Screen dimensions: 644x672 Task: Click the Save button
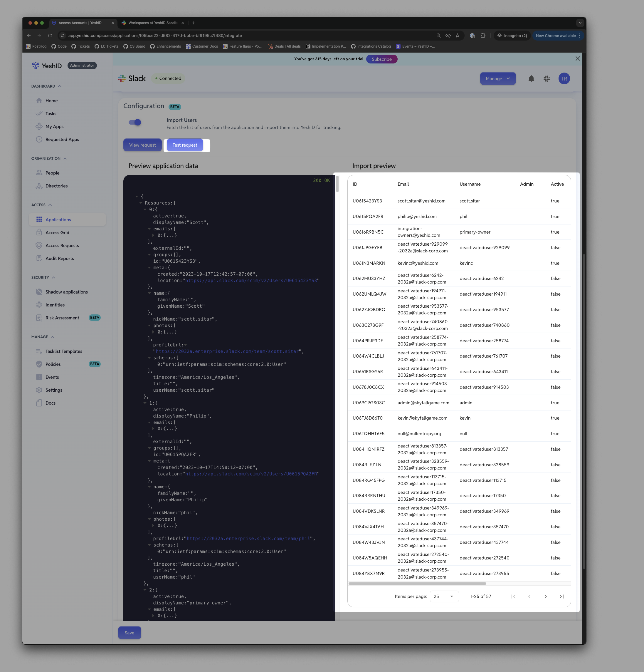tap(129, 633)
